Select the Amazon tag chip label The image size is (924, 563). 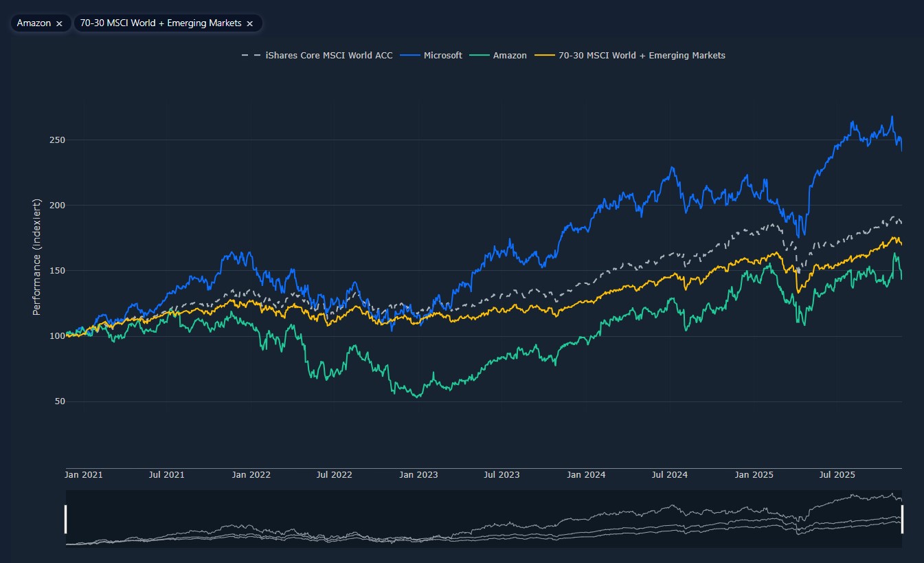pos(34,23)
